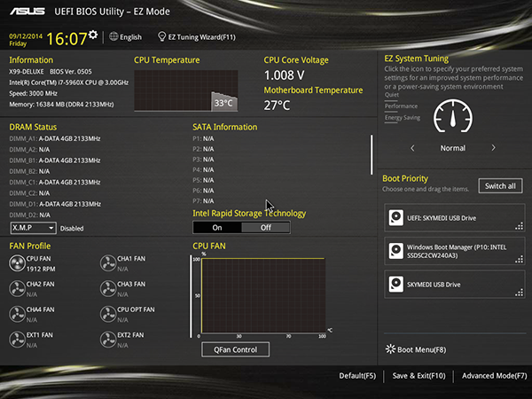Click the CPU FAN speed vertical bar
The image size is (532, 399).
191,296
